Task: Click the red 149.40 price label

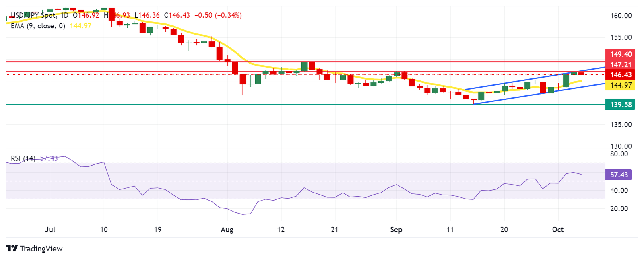Action: (x=620, y=54)
